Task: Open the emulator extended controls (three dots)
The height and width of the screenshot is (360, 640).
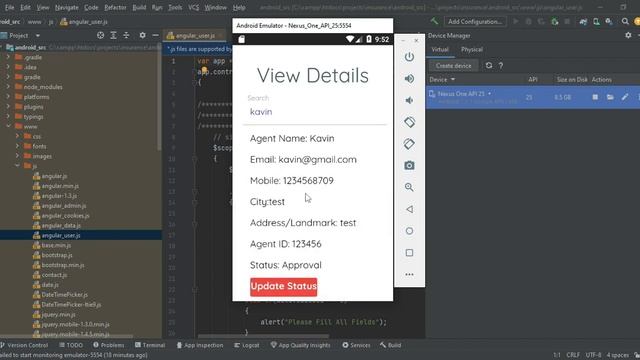Action: coord(409,274)
